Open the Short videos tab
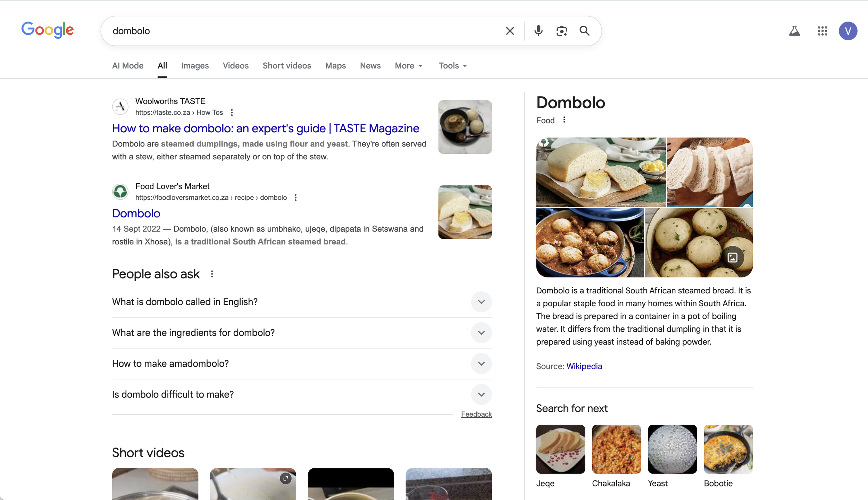 click(287, 66)
